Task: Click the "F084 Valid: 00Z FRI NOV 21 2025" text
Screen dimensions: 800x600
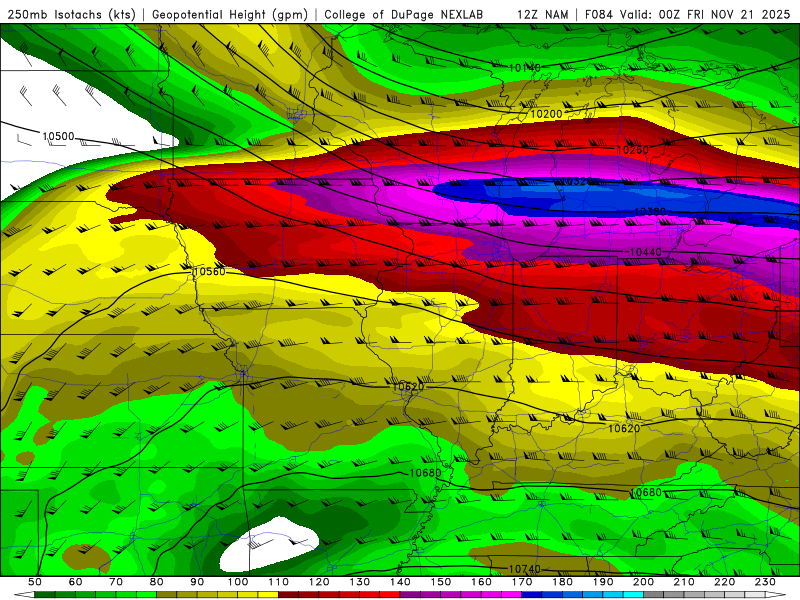Action: [x=687, y=14]
